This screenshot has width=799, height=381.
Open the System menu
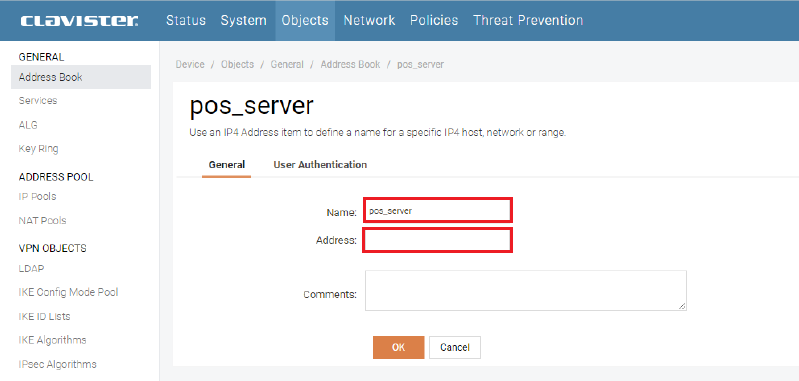[244, 20]
